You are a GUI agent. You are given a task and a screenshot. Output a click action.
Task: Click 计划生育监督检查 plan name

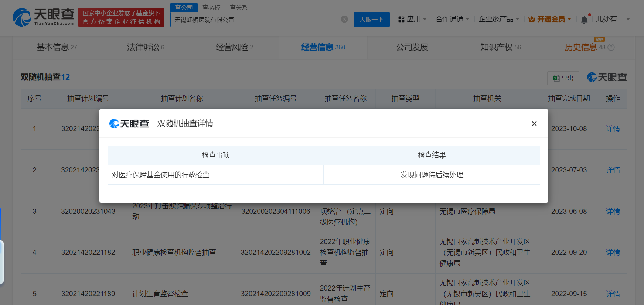pyautogui.click(x=160, y=294)
